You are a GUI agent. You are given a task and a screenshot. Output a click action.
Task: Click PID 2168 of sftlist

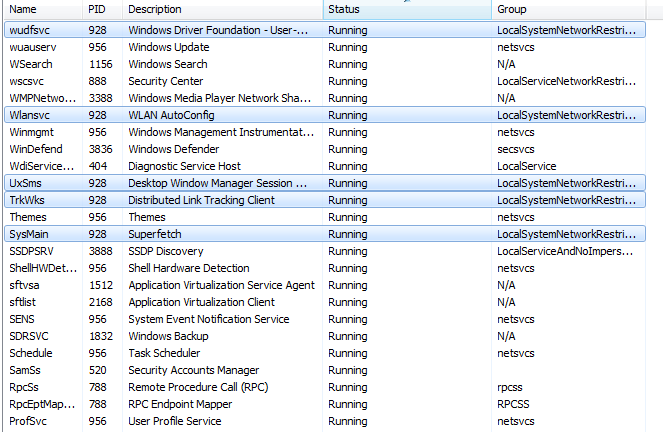click(x=101, y=302)
